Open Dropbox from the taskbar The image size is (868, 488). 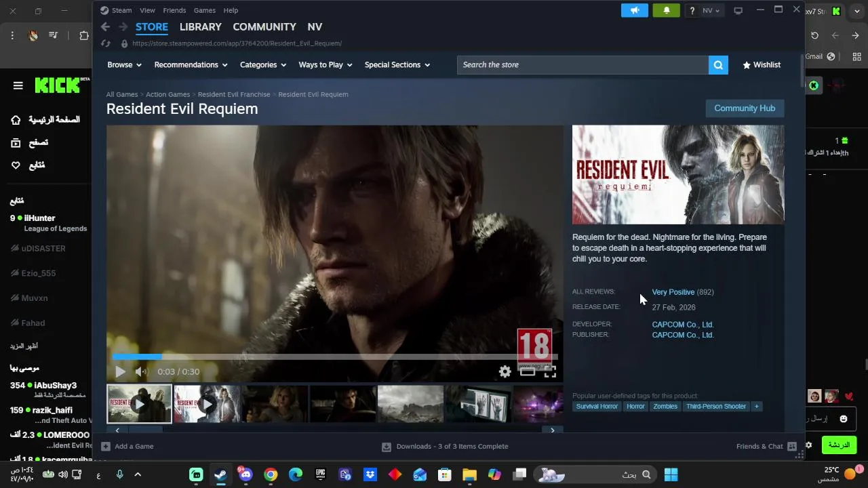point(370,474)
